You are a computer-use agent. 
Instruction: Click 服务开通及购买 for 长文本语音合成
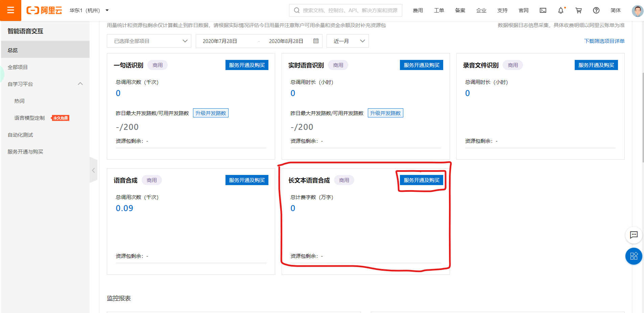click(422, 180)
